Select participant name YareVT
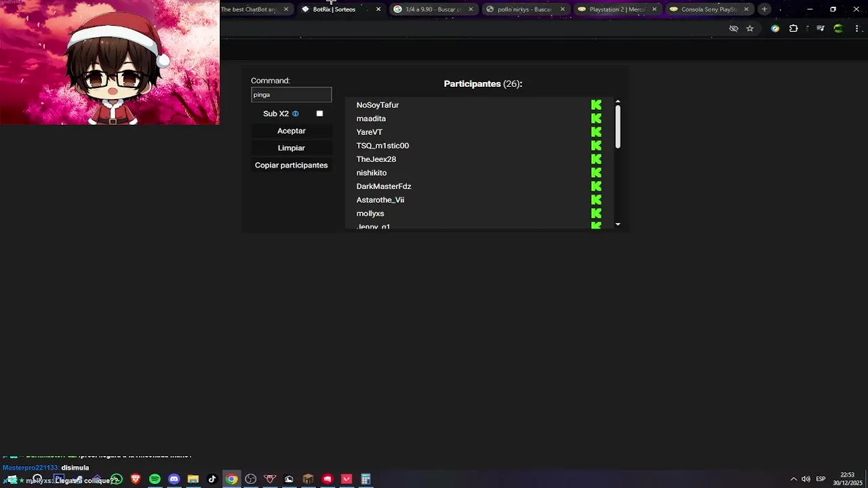The width and height of the screenshot is (868, 488). (370, 132)
